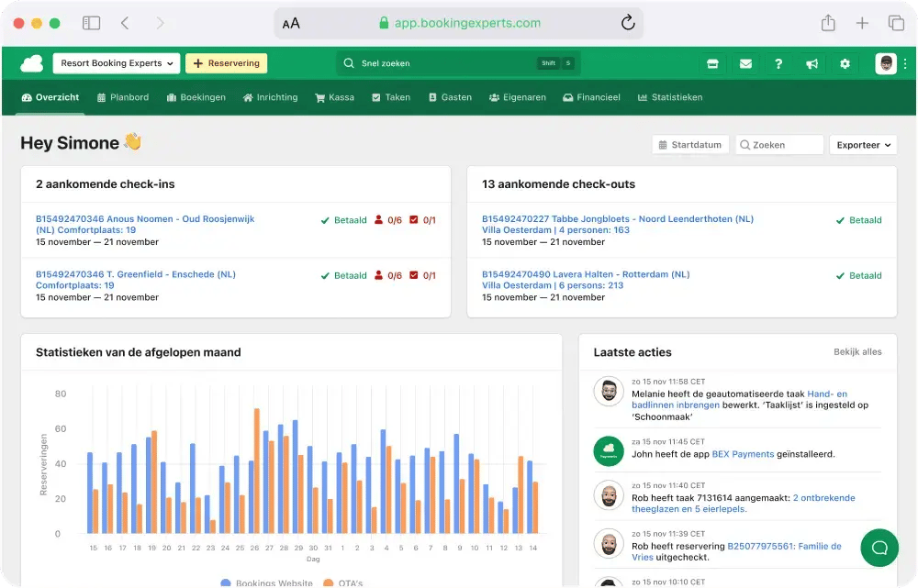Go to the Boekingen tab
918x588 pixels.
[196, 98]
